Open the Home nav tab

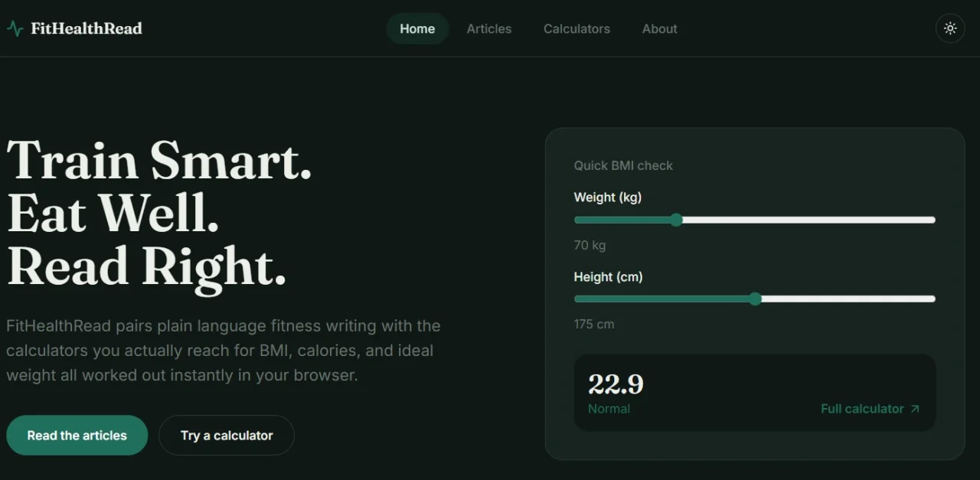point(417,28)
